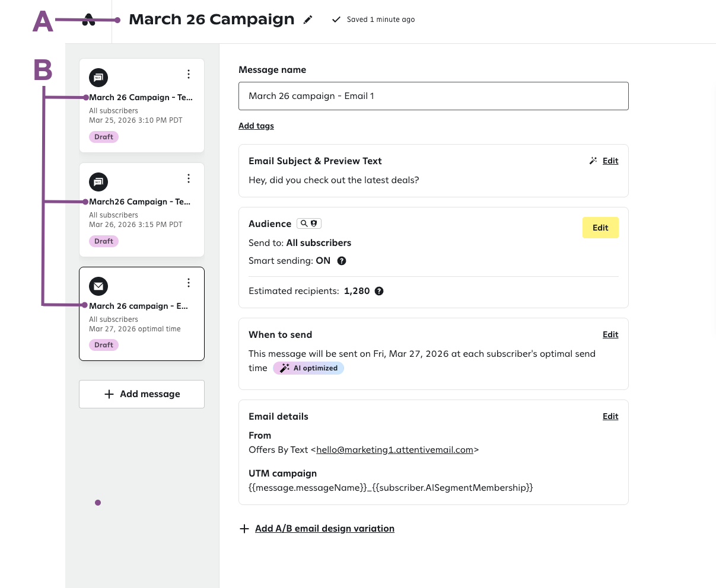Click the Message name input field
The width and height of the screenshot is (716, 588).
[433, 96]
